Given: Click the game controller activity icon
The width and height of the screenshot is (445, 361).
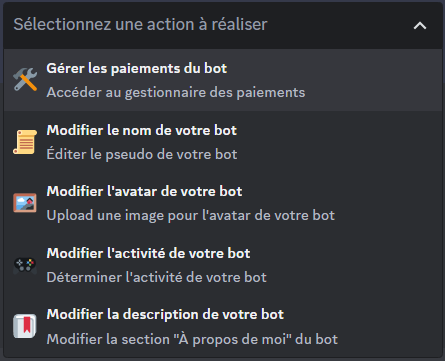Looking at the screenshot, I should pyautogui.click(x=25, y=266).
